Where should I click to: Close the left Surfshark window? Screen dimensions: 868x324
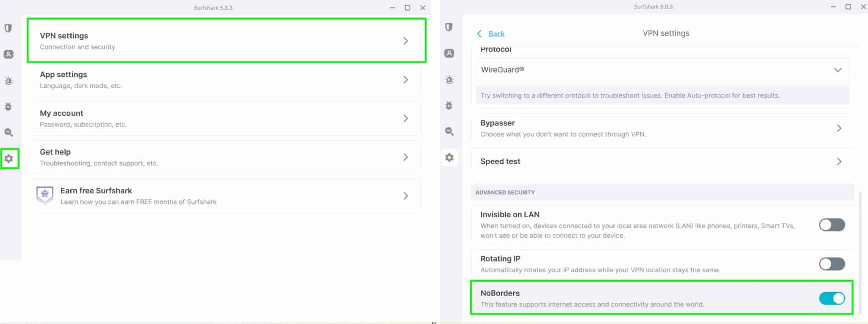423,8
